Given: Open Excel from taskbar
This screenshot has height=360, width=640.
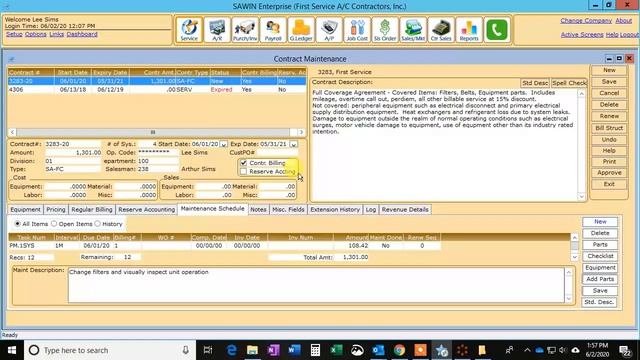Looking at the screenshot, I should pyautogui.click(x=336, y=350).
